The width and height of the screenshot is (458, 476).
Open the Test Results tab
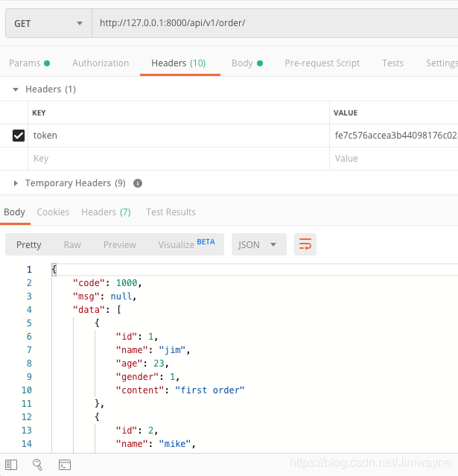click(171, 212)
